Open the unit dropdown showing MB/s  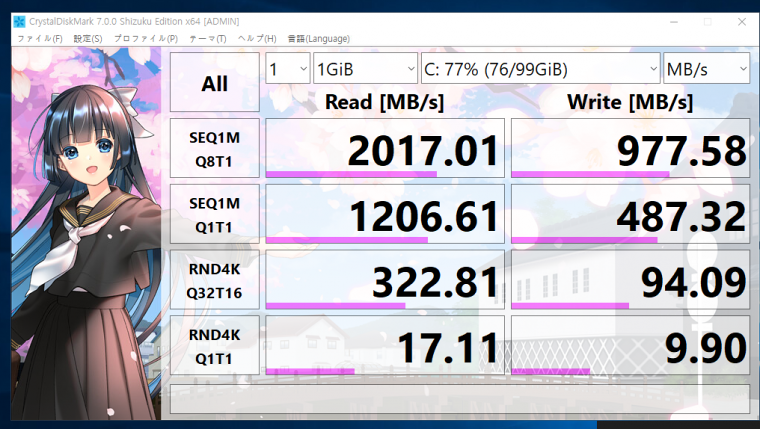[706, 68]
